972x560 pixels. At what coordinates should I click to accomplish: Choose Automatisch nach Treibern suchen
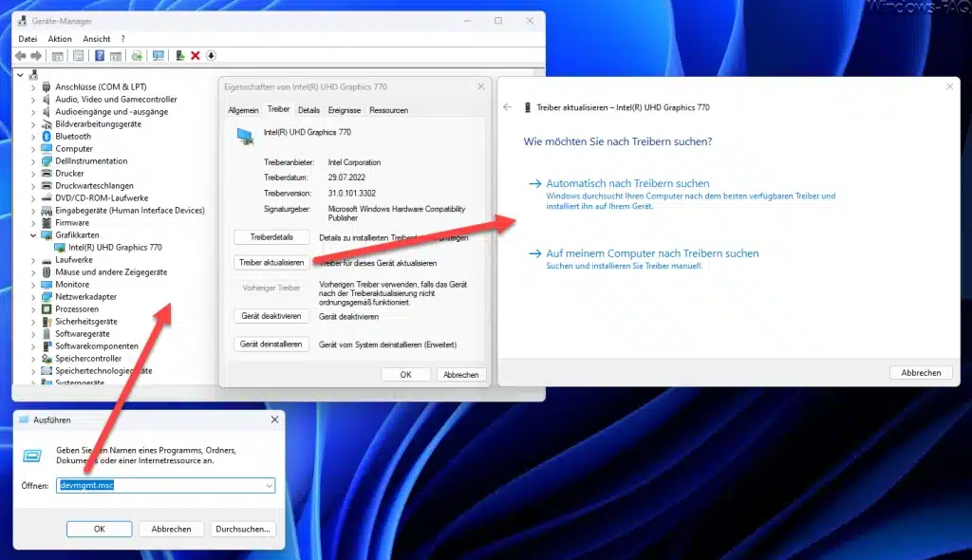coord(627,183)
